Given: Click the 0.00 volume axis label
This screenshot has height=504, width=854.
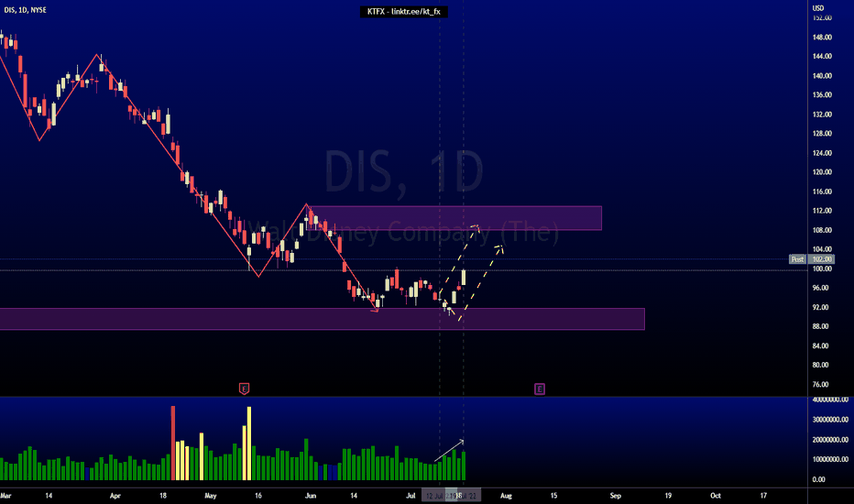Looking at the screenshot, I should [818, 479].
